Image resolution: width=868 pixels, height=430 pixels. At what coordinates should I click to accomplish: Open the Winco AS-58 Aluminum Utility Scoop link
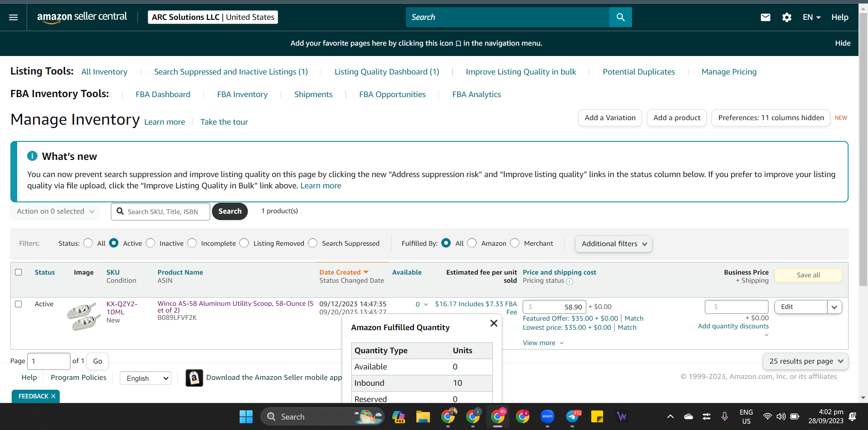(236, 307)
